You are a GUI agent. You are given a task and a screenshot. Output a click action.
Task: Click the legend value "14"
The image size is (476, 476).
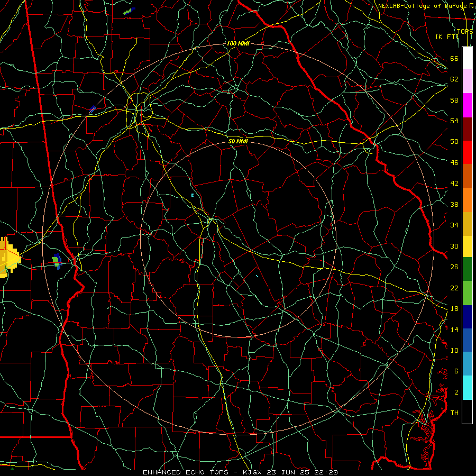pyautogui.click(x=454, y=329)
